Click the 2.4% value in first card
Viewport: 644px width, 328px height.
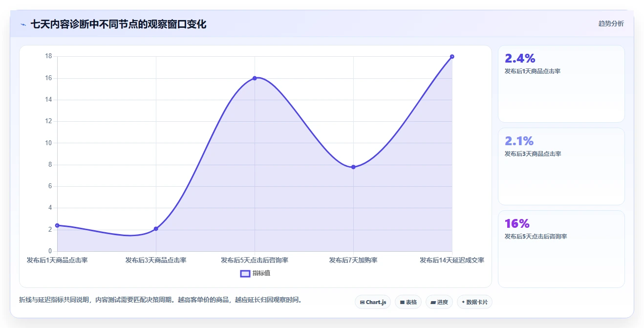[520, 59]
